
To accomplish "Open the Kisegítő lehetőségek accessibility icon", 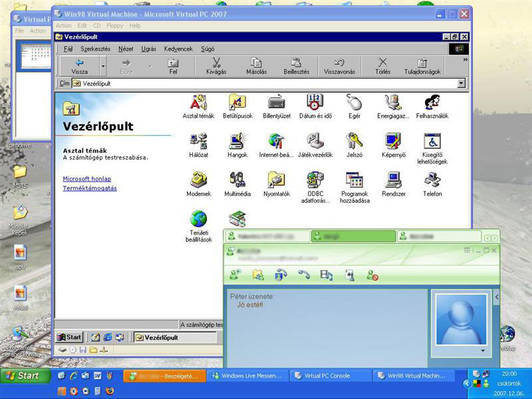I will [x=432, y=148].
